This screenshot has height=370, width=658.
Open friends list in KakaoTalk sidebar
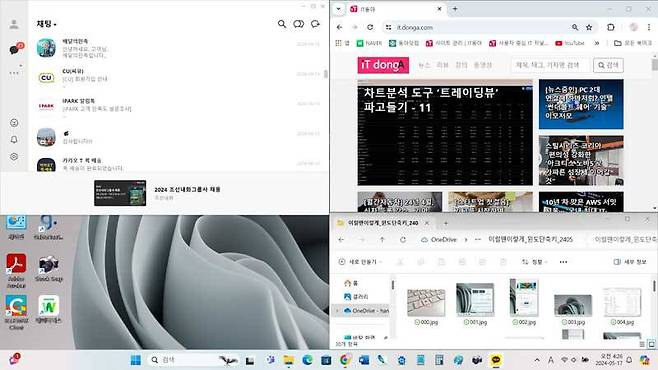pos(14,24)
